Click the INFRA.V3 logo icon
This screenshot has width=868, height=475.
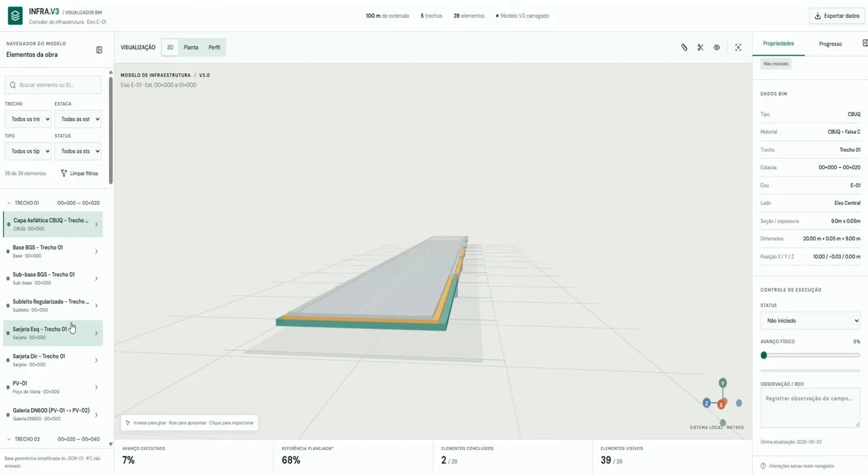pos(15,16)
